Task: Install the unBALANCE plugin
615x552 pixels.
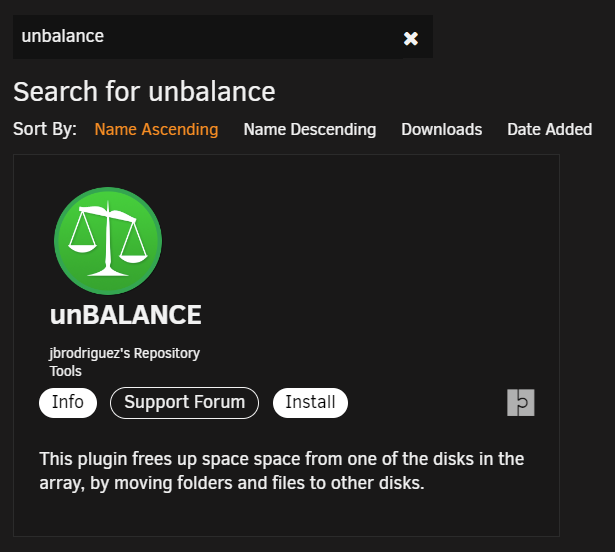Action: point(310,403)
